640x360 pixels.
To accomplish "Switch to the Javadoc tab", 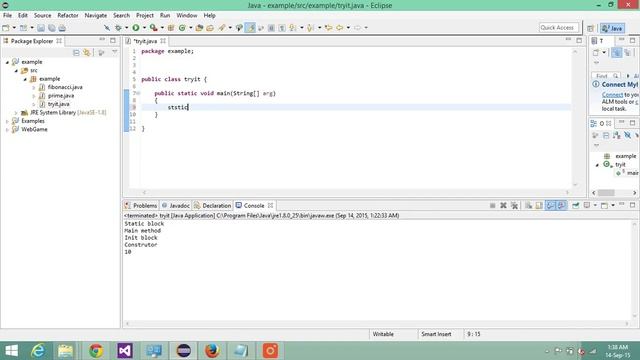I will coord(176,206).
